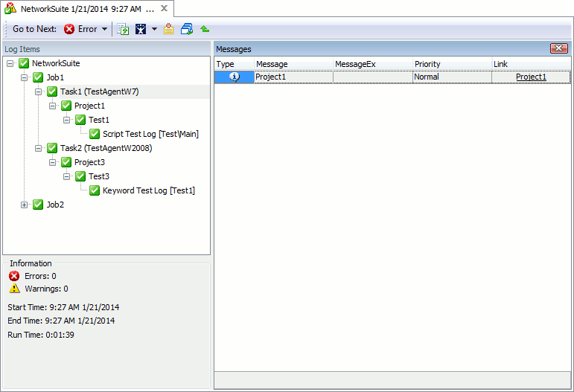This screenshot has height=392, width=574.
Task: Select NetworkSuite in the log tree
Action: click(56, 63)
